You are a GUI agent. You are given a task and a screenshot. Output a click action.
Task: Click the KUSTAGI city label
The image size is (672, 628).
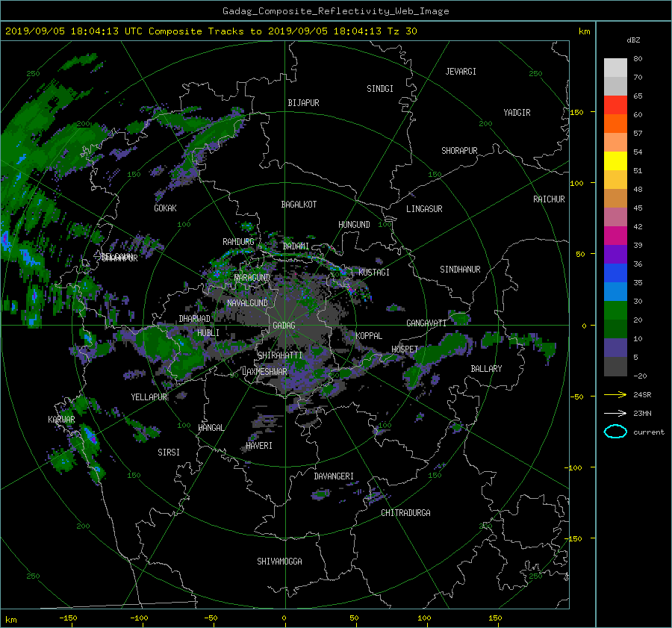374,273
